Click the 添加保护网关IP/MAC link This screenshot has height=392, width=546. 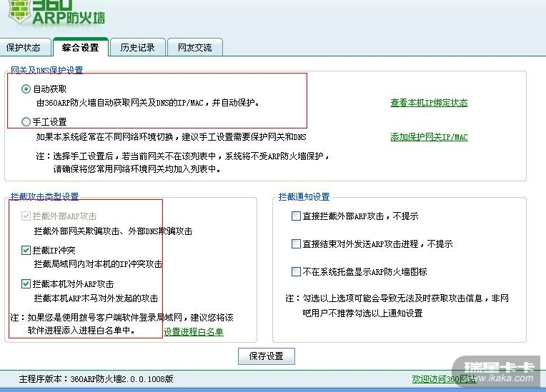point(429,137)
